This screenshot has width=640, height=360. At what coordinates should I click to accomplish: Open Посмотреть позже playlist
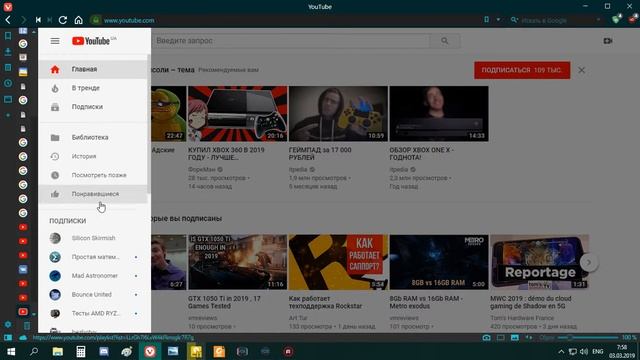pyautogui.click(x=93, y=175)
